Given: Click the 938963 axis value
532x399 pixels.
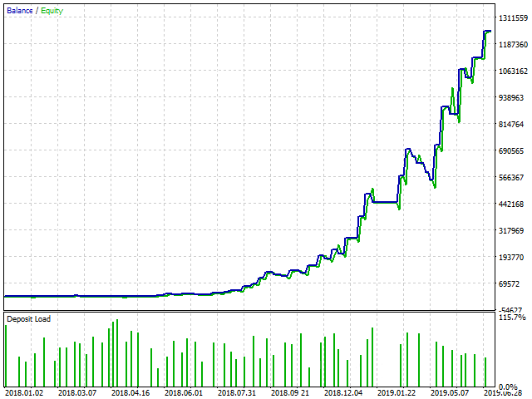Looking at the screenshot, I should (511, 98).
